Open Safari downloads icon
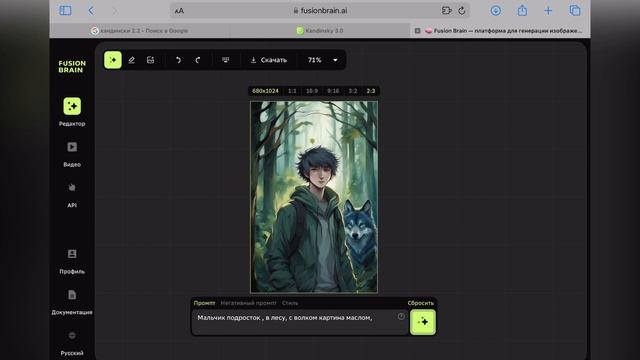Image resolution: width=640 pixels, height=360 pixels. click(x=496, y=11)
